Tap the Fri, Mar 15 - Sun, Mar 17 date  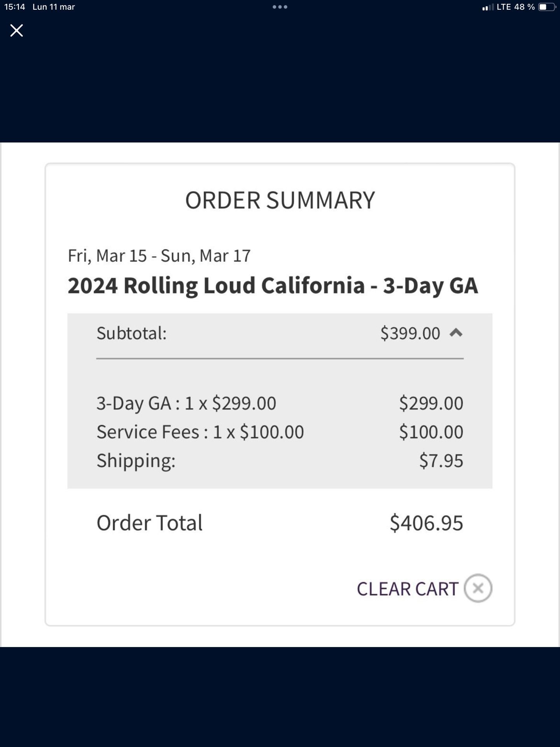[x=159, y=256]
